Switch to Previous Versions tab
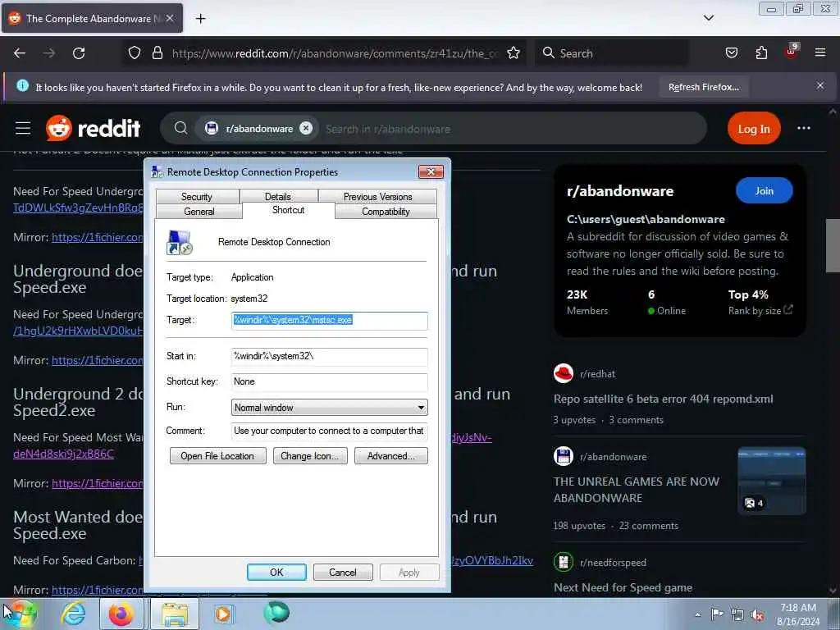Viewport: 840px width, 630px height. point(377,197)
